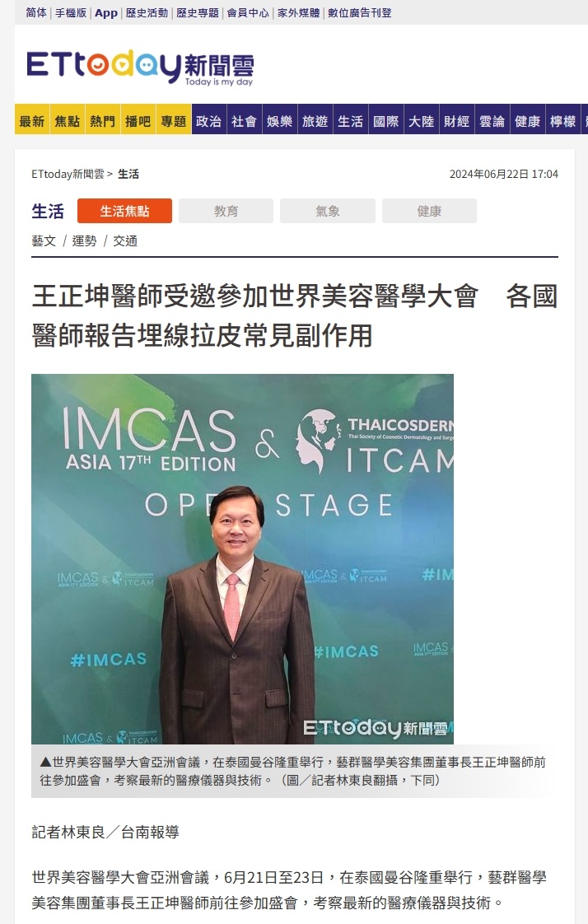This screenshot has height=924, width=588.
Task: Open the 健康 item in main navbar
Action: (527, 121)
